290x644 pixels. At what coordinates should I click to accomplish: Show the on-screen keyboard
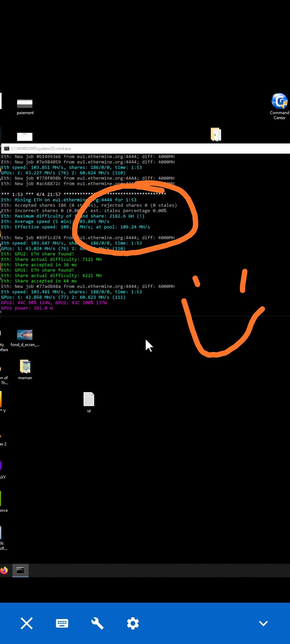click(x=62, y=623)
